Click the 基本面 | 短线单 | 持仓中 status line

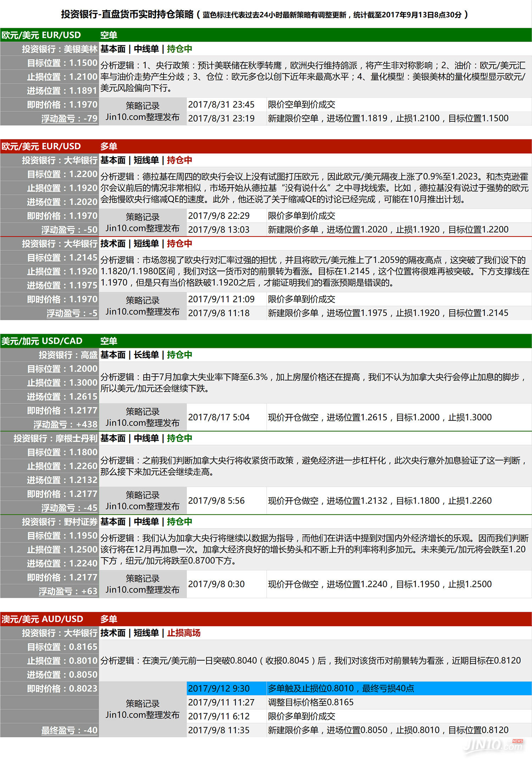146,160
